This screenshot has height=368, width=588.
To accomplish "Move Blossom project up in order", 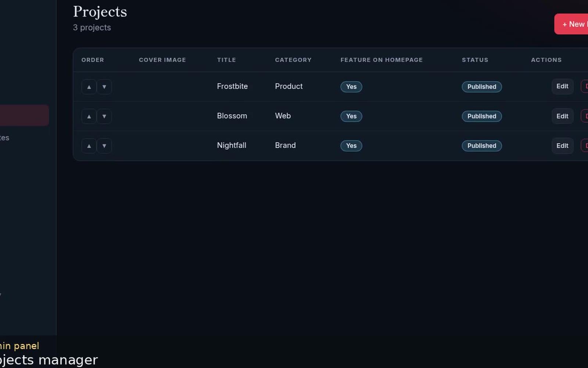I will 89,116.
